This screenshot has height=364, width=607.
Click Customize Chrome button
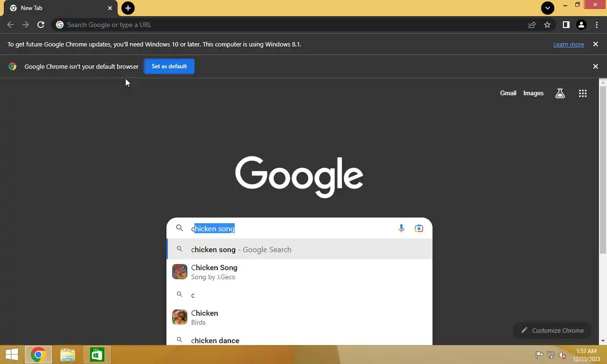click(552, 330)
